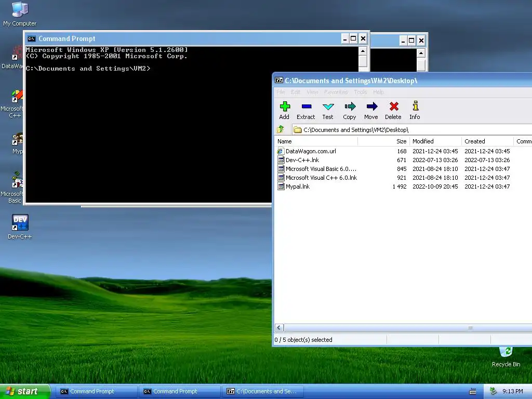Sort files by Modified column
This screenshot has width=532, height=399.
[436, 141]
